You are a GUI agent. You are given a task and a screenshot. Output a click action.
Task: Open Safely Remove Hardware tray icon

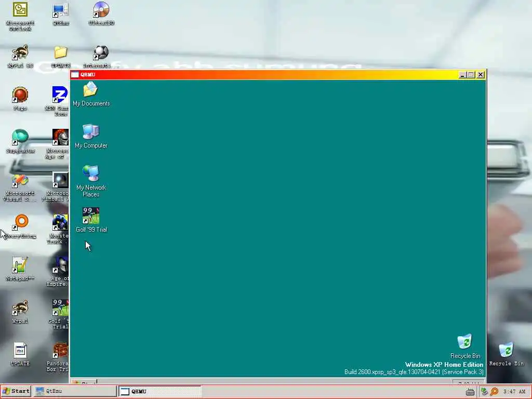484,392
